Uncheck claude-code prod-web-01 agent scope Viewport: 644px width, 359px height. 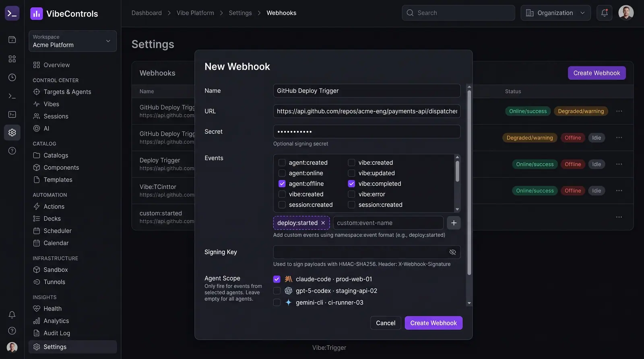click(277, 279)
